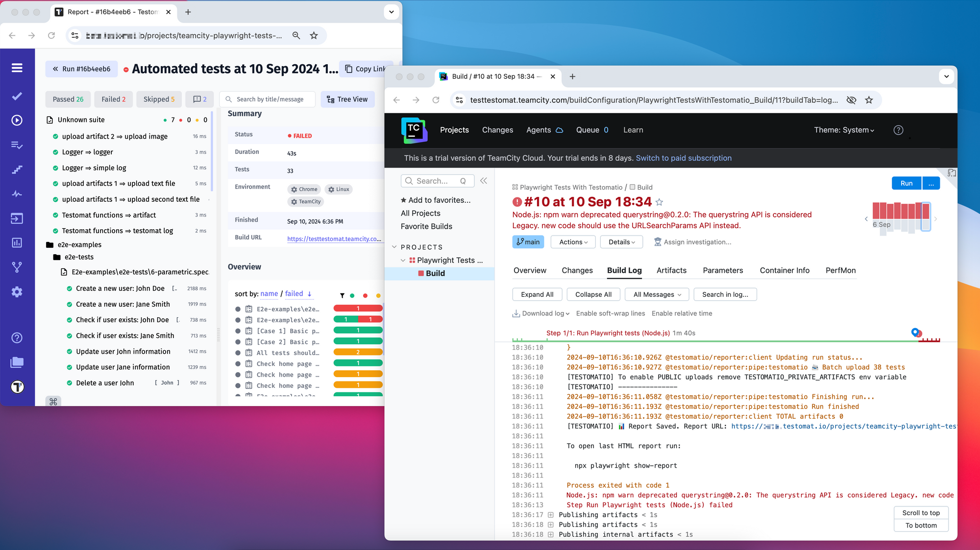Screen dimensions: 980x550
Task: Open the Build URL link in Summary
Action: 334,239
